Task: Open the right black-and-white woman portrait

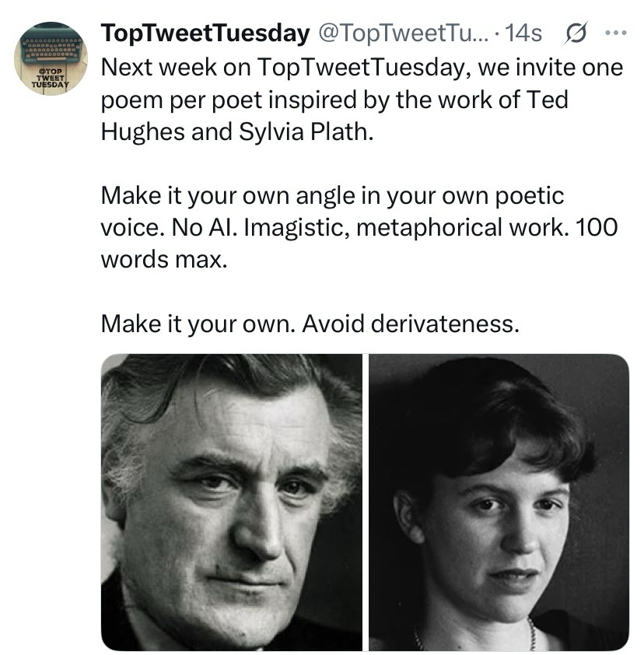Action: coord(499,503)
